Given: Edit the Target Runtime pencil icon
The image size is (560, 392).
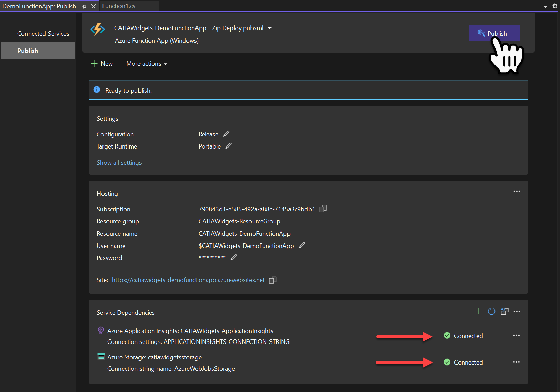Looking at the screenshot, I should [228, 146].
